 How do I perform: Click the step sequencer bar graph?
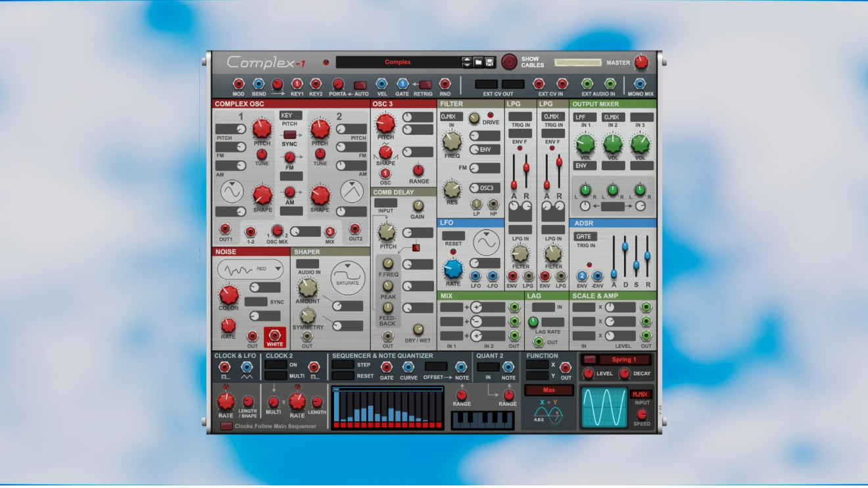pos(388,407)
